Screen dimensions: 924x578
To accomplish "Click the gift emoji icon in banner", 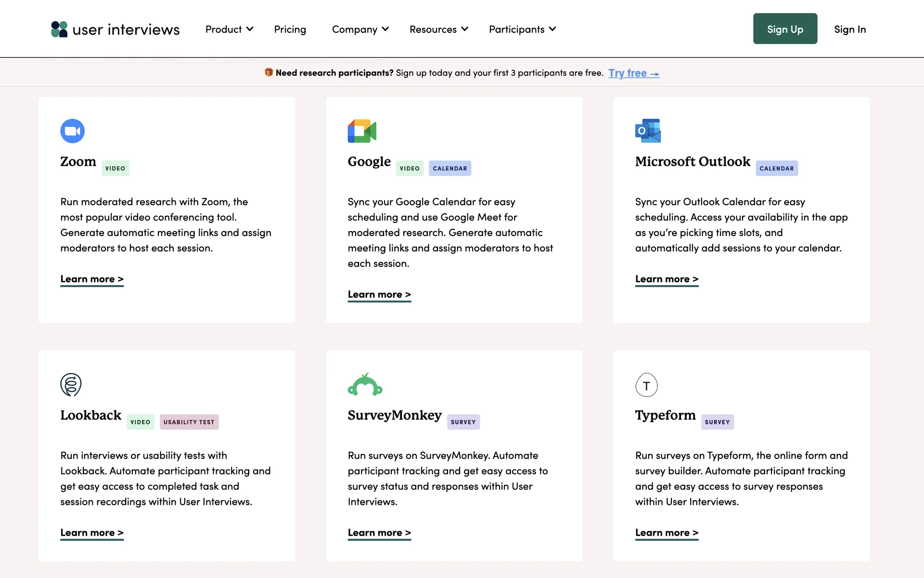I will [269, 72].
